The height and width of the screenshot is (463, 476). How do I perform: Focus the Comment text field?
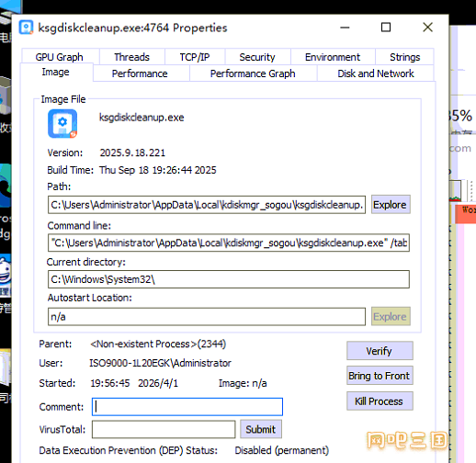pyautogui.click(x=187, y=407)
